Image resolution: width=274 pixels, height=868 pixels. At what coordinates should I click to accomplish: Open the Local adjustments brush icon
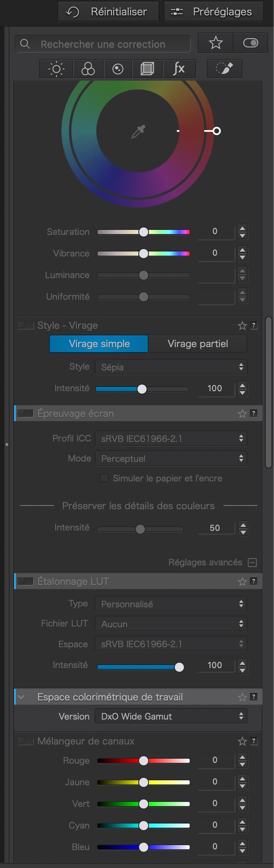tap(224, 69)
